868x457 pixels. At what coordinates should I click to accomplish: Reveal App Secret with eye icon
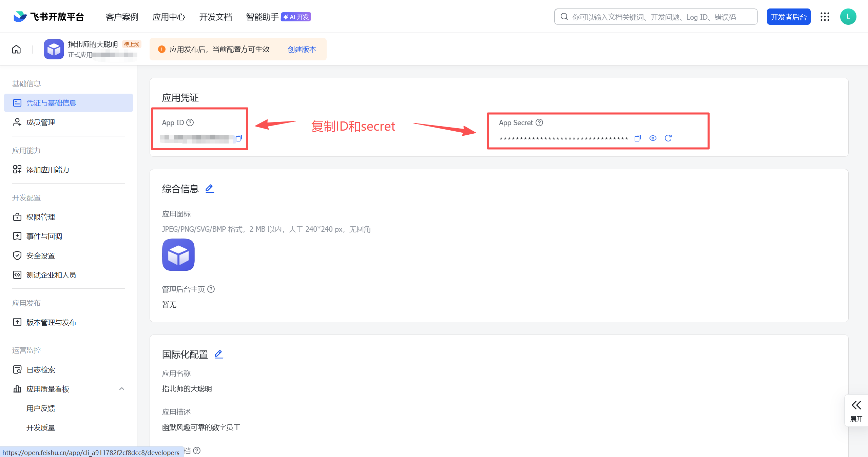click(x=653, y=138)
